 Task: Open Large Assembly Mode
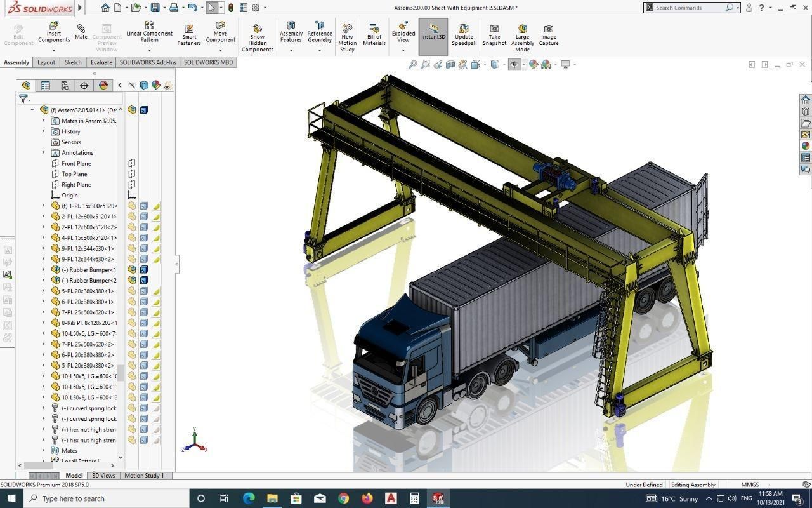pyautogui.click(x=522, y=38)
